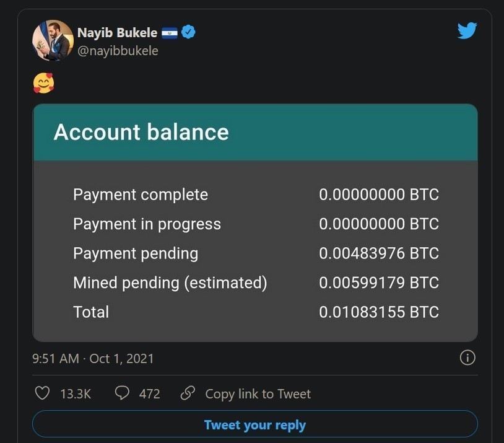
Task: Open the tweet info circle icon
Action: pos(467,357)
